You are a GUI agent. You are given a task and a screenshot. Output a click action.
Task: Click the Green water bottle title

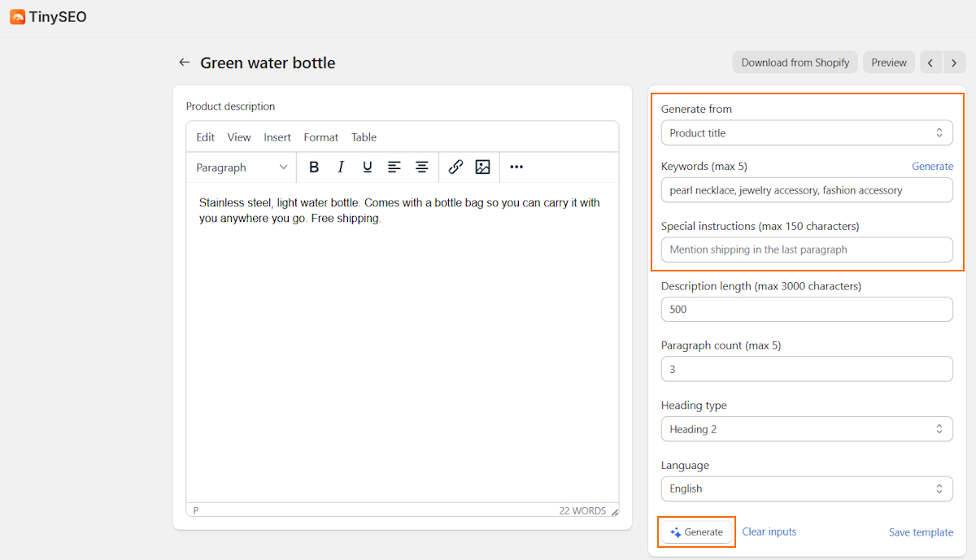268,63
